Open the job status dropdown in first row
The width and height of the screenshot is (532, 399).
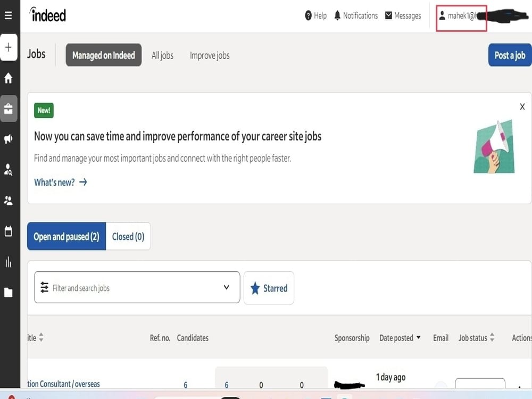tap(480, 384)
